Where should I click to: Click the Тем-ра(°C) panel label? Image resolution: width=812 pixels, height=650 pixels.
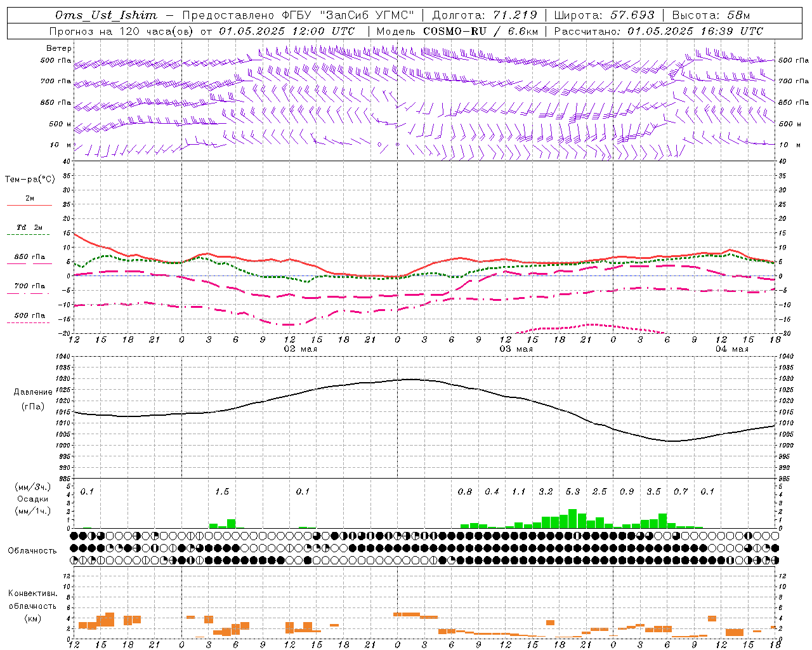pyautogui.click(x=30, y=180)
